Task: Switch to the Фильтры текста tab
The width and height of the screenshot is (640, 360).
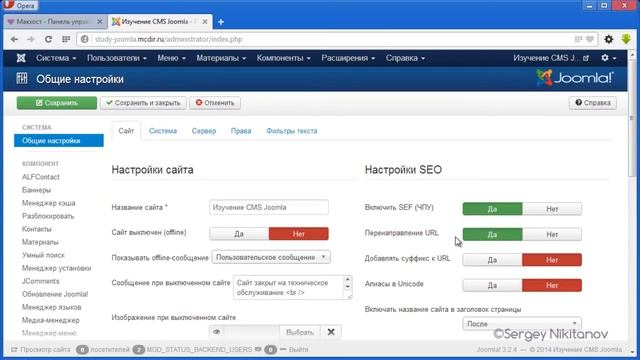Action: point(291,131)
